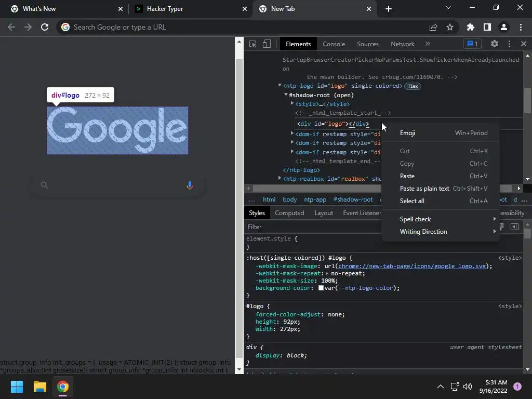Open the google_logo.svg URL link
This screenshot has height=399, width=532.
[x=412, y=267]
